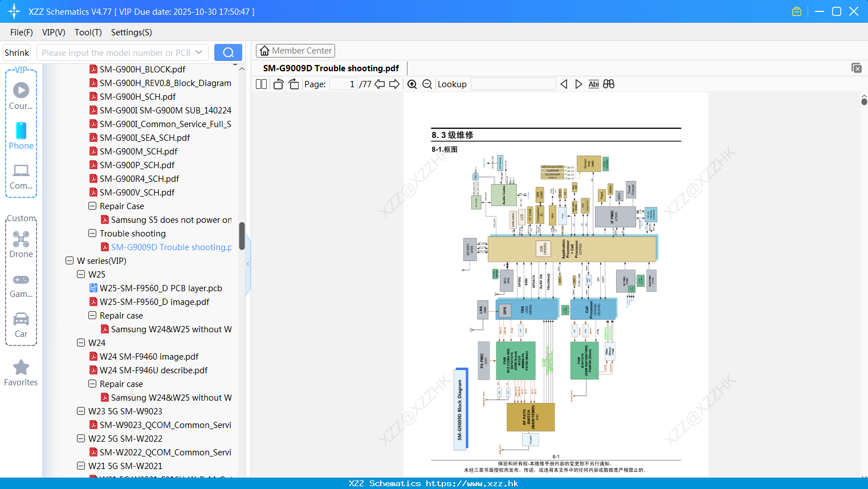The image size is (868, 489).
Task: Collapse the file tree panel splitter handle
Action: coord(248,264)
